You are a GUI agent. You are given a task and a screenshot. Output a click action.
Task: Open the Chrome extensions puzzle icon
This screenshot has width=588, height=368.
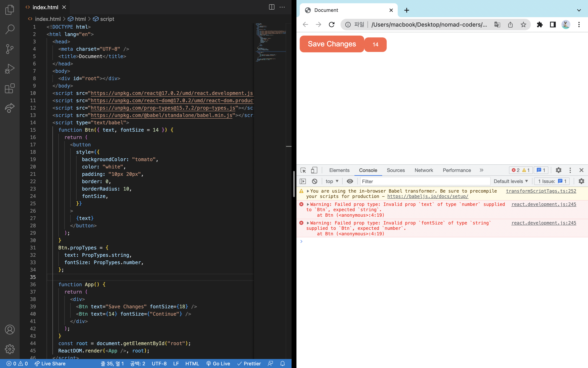point(540,25)
